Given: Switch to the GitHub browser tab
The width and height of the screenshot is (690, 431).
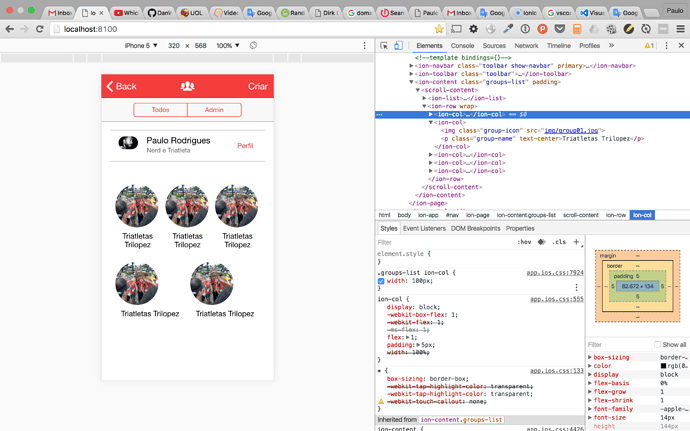Looking at the screenshot, I should pos(159,13).
